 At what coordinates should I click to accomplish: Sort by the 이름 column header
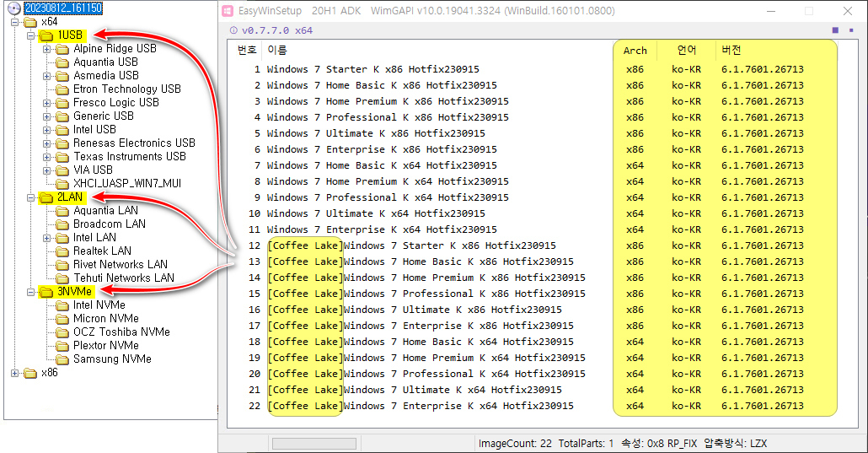276,51
